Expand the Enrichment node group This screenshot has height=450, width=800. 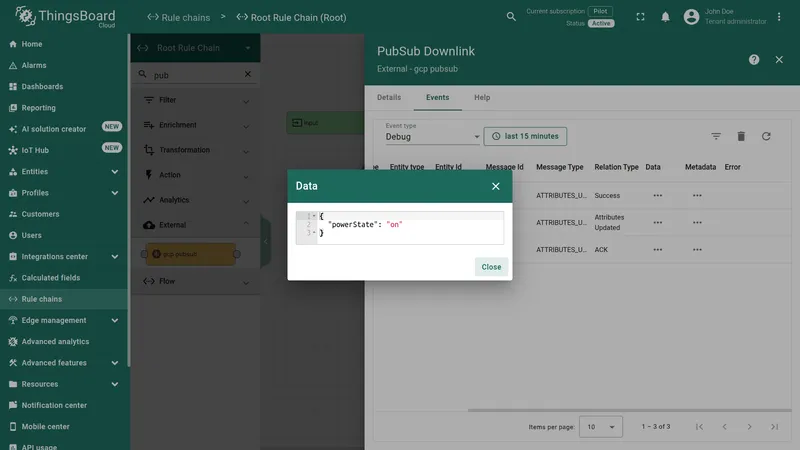click(196, 125)
